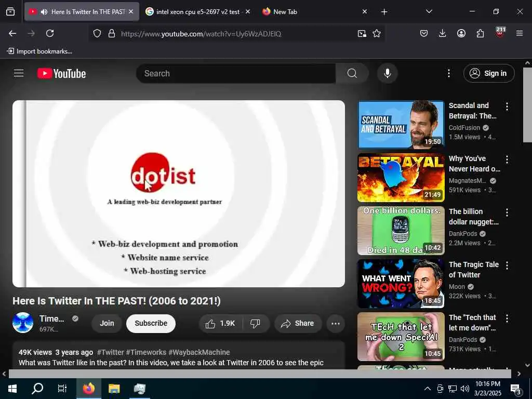This screenshot has width=532, height=399.
Task: Open the #Timeworks hashtag link
Action: (146, 352)
